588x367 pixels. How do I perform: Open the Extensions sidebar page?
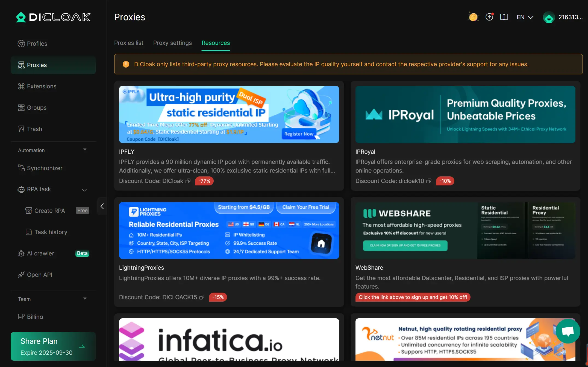42,86
